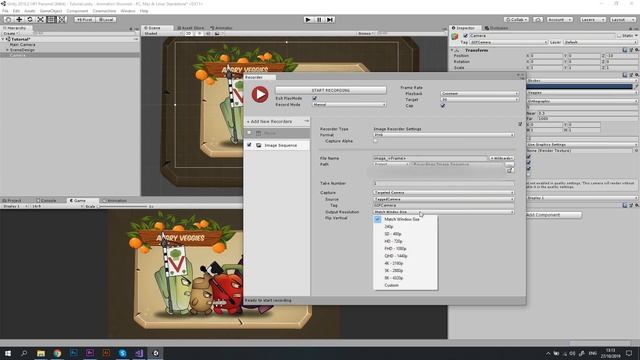
Task: Click the Add Component button
Action: coord(554,215)
